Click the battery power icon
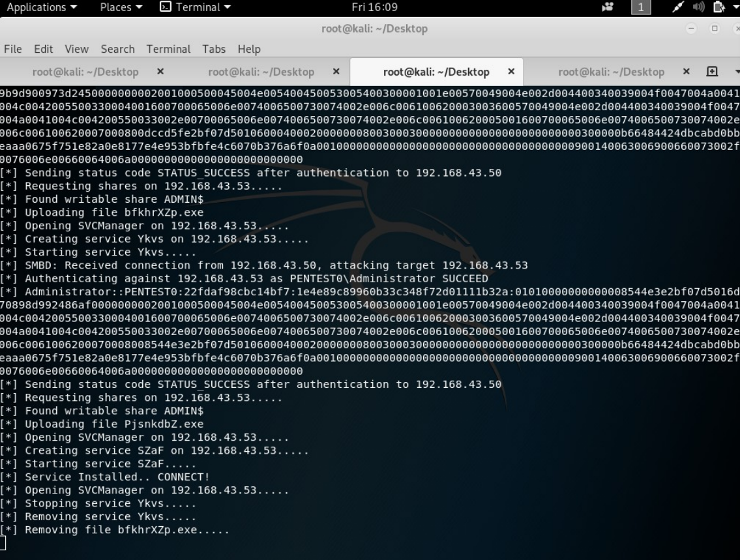 click(x=718, y=7)
